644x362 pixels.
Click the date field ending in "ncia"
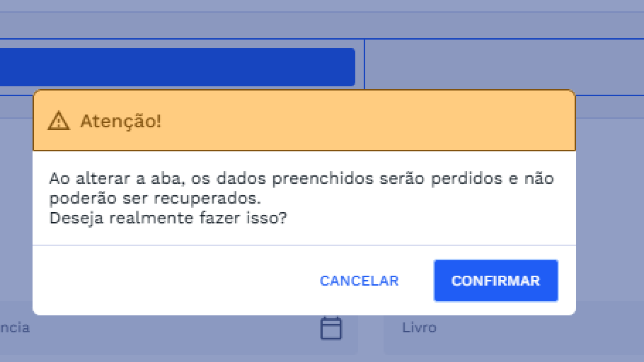[x=142, y=328]
